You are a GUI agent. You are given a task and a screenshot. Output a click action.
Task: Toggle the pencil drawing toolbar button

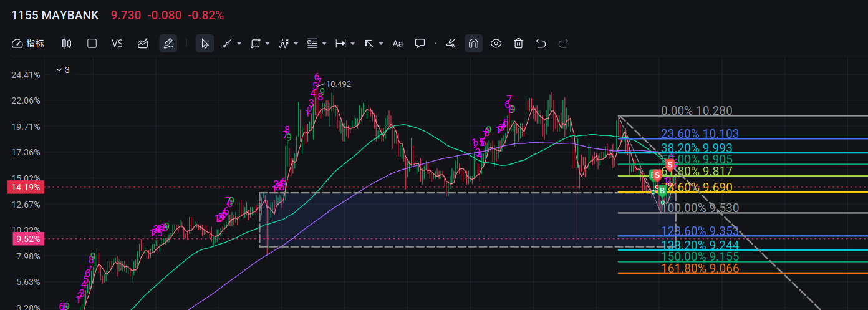167,44
